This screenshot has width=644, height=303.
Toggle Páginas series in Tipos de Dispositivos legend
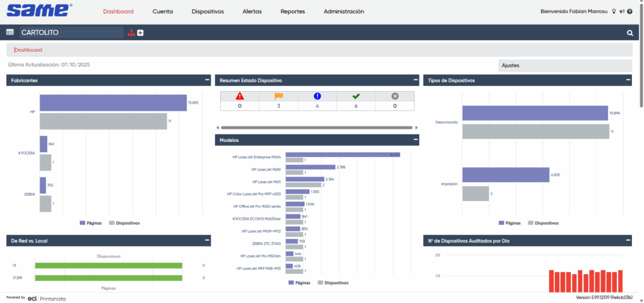pyautogui.click(x=509, y=223)
